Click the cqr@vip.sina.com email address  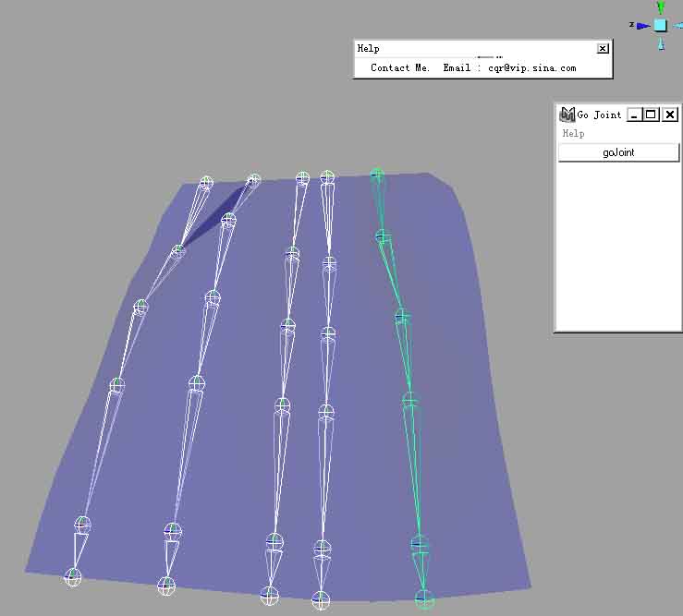[x=531, y=67]
